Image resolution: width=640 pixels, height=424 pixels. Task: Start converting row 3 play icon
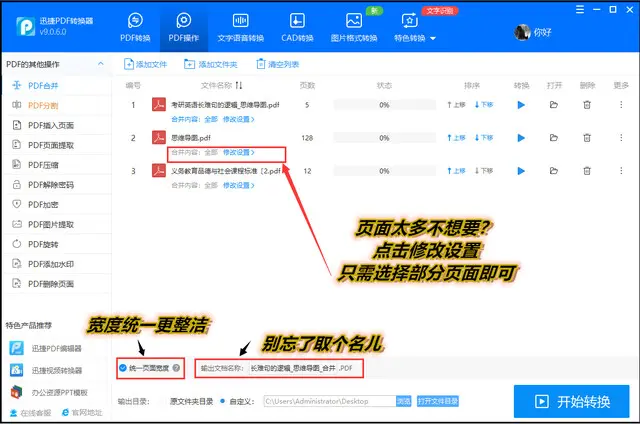[521, 171]
